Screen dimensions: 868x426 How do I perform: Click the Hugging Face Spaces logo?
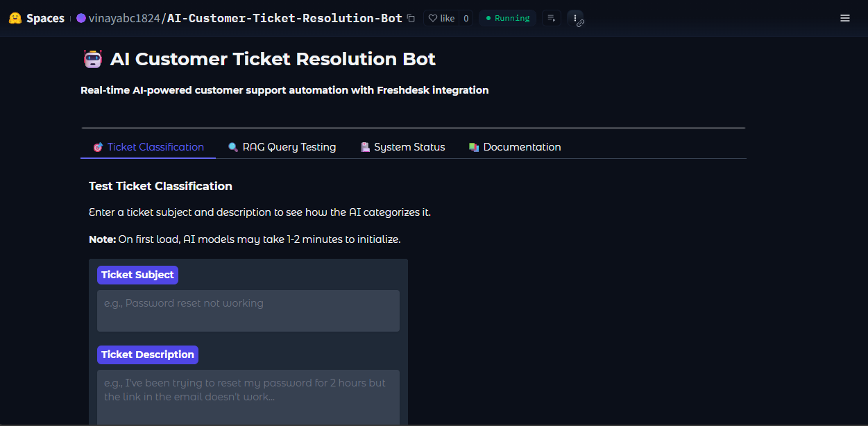[x=15, y=19]
